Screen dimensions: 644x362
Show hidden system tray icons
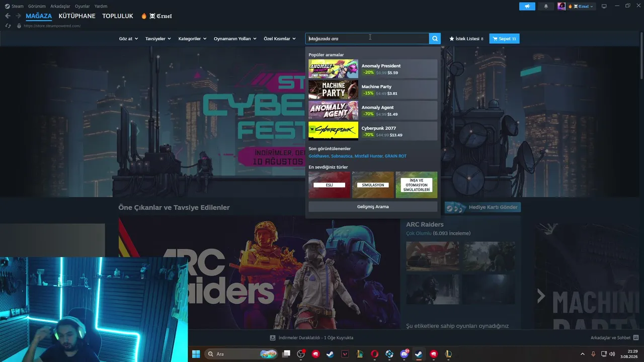pos(583,354)
